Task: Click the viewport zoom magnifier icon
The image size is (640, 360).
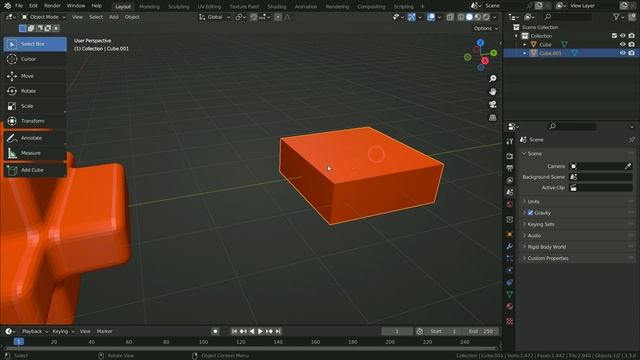Action: [493, 78]
